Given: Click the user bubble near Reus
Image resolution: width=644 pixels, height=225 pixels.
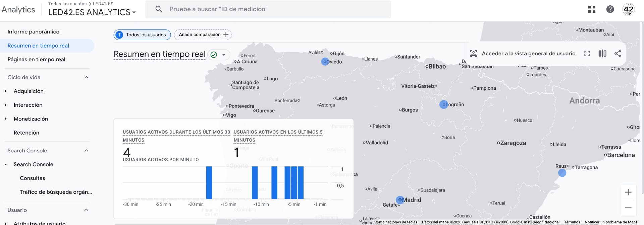Looking at the screenshot, I should pos(562,173).
